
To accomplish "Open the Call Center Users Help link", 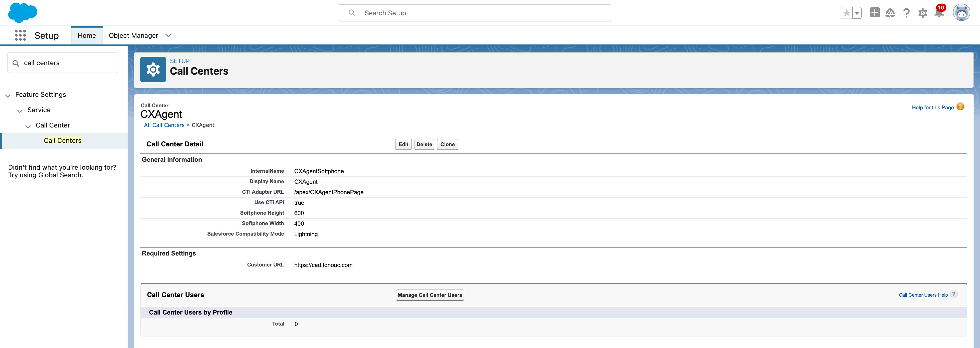I will click(923, 295).
